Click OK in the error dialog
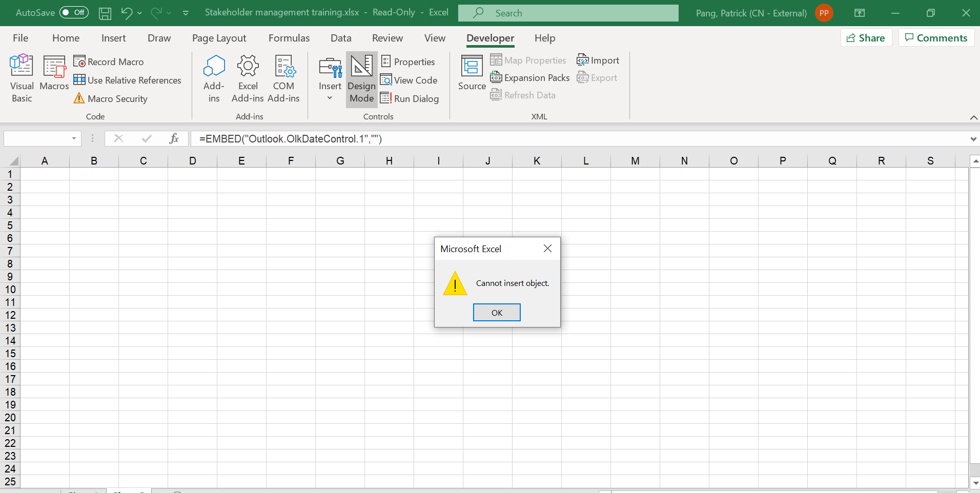Image resolution: width=980 pixels, height=493 pixels. click(496, 313)
